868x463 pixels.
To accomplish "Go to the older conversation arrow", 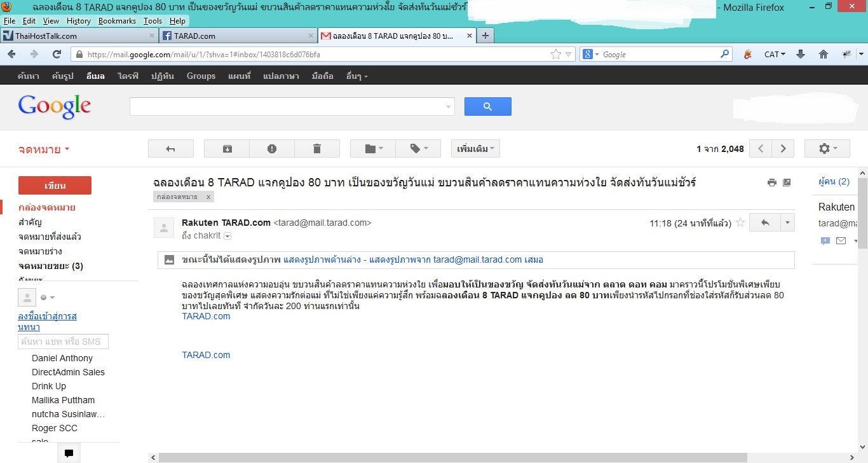I will [x=783, y=149].
